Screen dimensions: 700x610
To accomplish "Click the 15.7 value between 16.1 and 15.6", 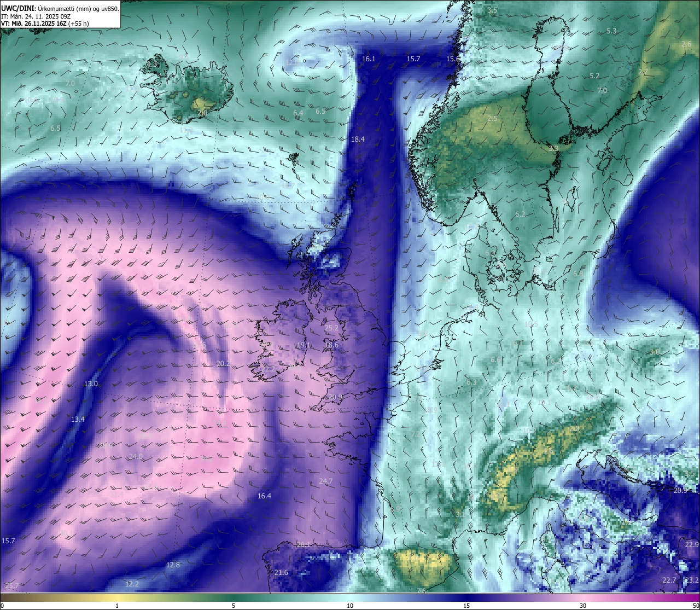I will [413, 59].
